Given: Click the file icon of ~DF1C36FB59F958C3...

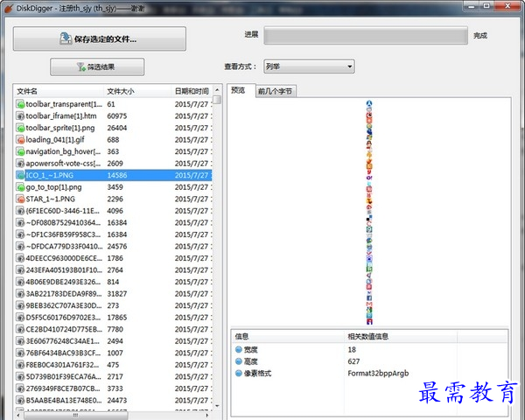Looking at the screenshot, I should point(20,234).
